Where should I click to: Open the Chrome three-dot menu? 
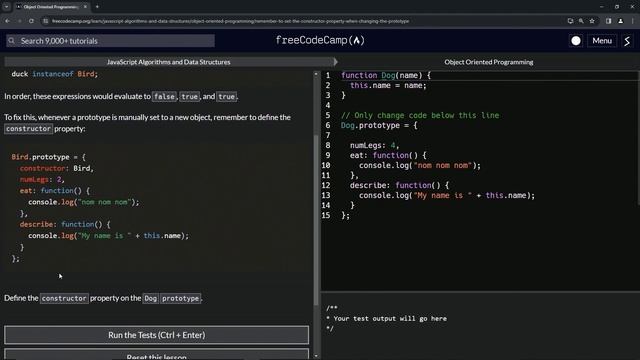(x=632, y=21)
